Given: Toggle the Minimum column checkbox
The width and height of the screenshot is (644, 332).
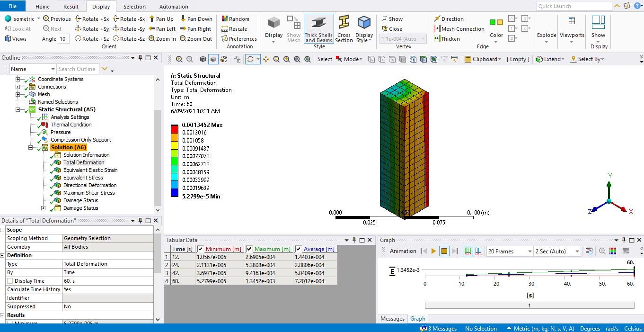Looking at the screenshot, I should tap(201, 249).
